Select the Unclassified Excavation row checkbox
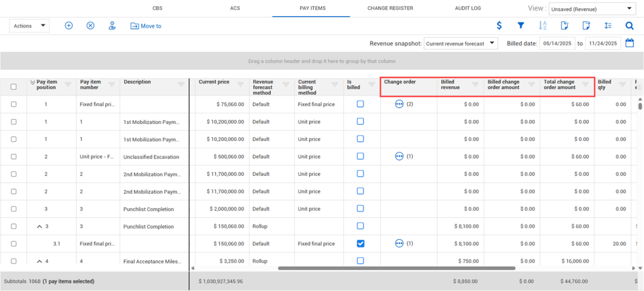 tap(13, 156)
